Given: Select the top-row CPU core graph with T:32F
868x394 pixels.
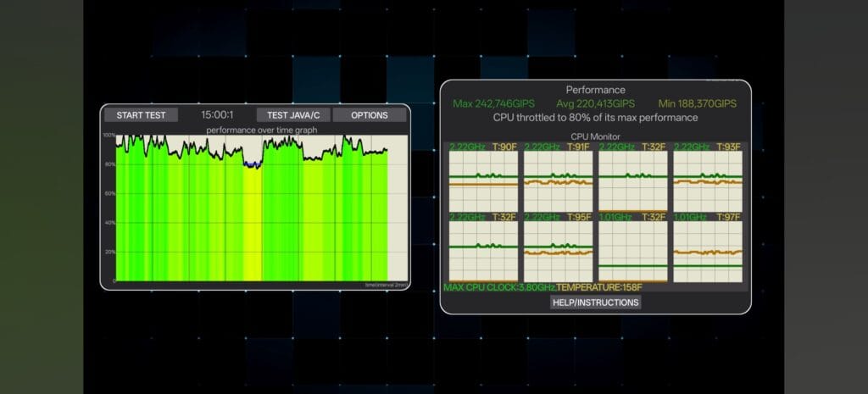Looking at the screenshot, I should (x=632, y=181).
